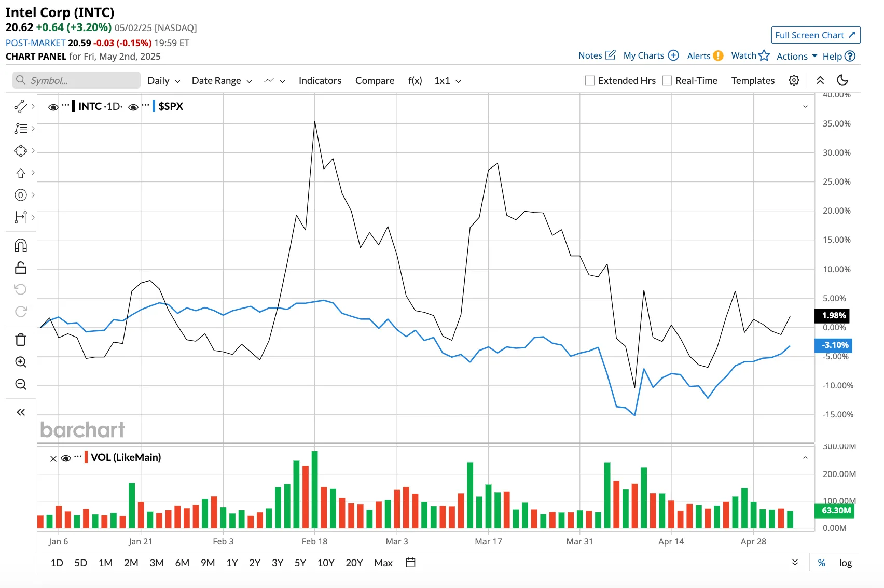This screenshot has height=588, width=884.
Task: Click the double-chevron down icon near the % button
Action: click(795, 563)
